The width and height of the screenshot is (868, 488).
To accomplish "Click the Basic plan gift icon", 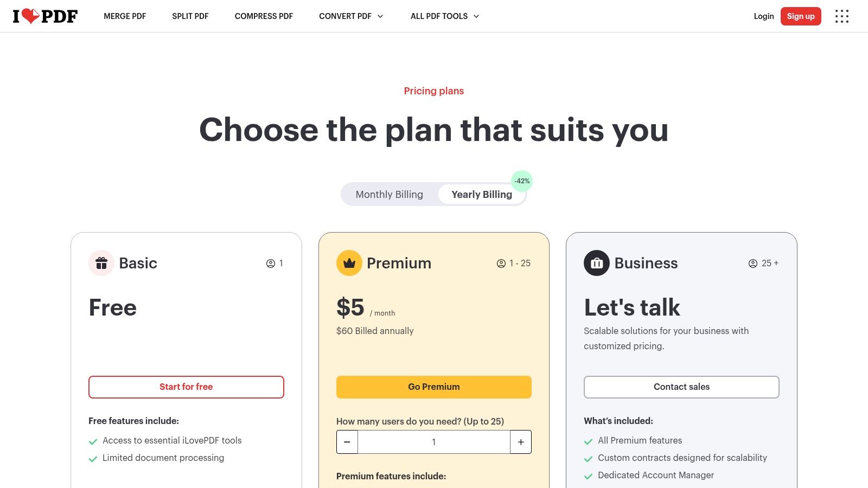I will click(x=101, y=263).
